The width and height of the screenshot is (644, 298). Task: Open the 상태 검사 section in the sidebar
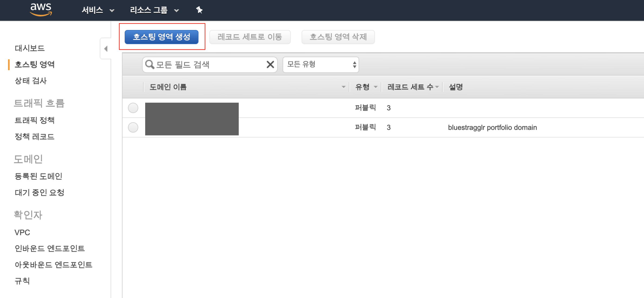coord(30,80)
